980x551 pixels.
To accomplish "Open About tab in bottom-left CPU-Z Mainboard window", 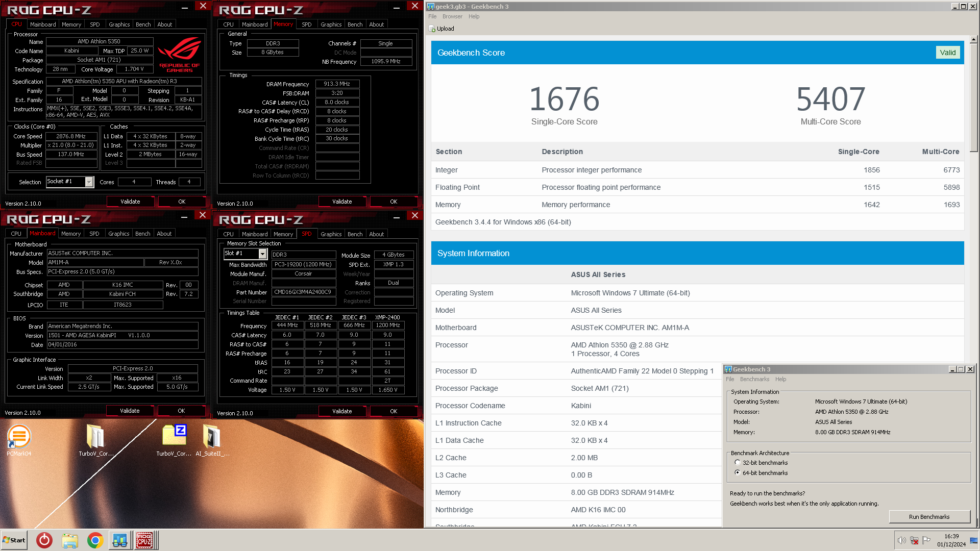I will 164,234.
